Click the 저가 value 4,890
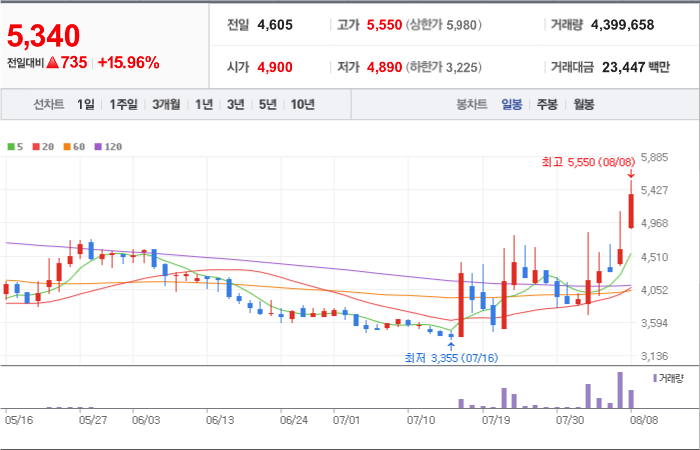The image size is (700, 450). click(x=384, y=67)
